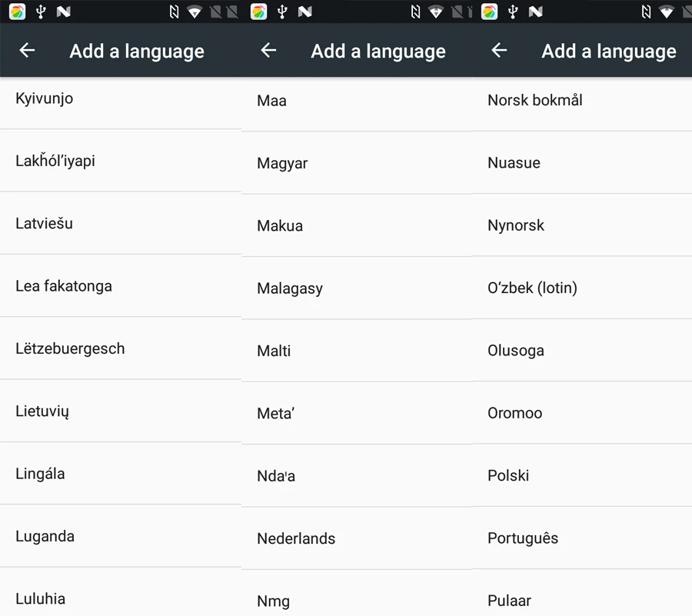Select Maa language
The image size is (692, 616).
(x=357, y=104)
